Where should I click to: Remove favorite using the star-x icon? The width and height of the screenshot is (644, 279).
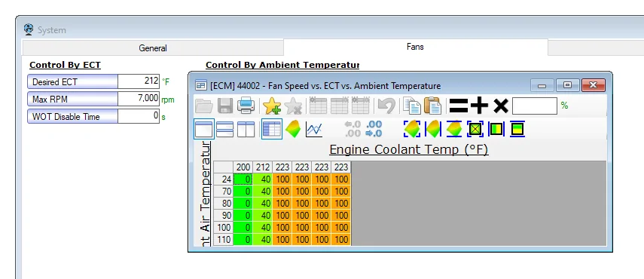tap(293, 106)
